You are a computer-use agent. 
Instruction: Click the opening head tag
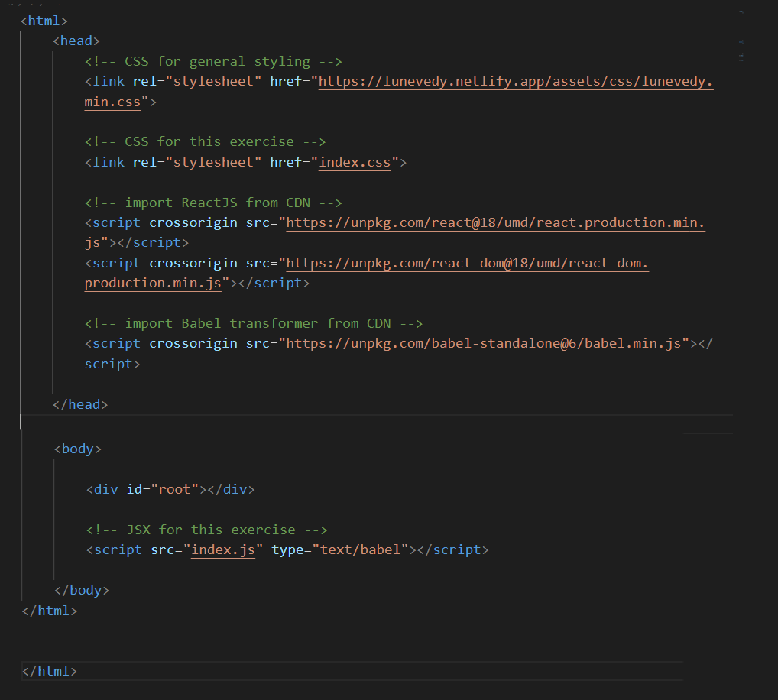76,41
